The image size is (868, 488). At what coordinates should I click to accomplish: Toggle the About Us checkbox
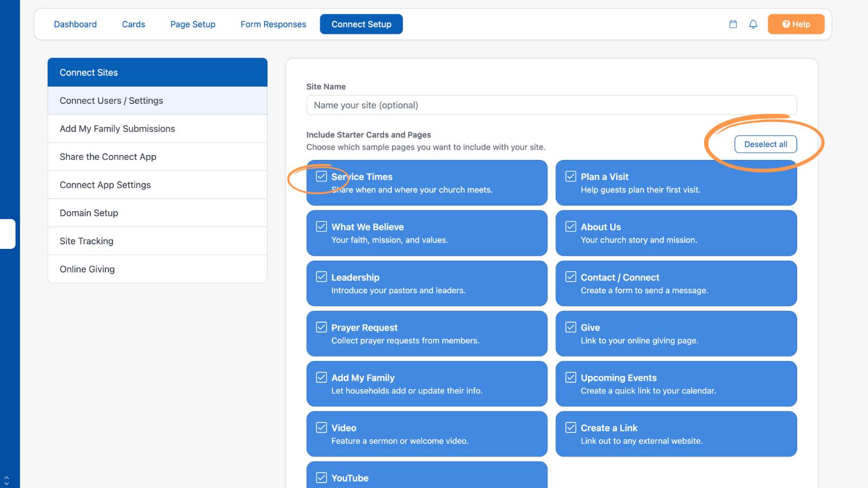(571, 227)
